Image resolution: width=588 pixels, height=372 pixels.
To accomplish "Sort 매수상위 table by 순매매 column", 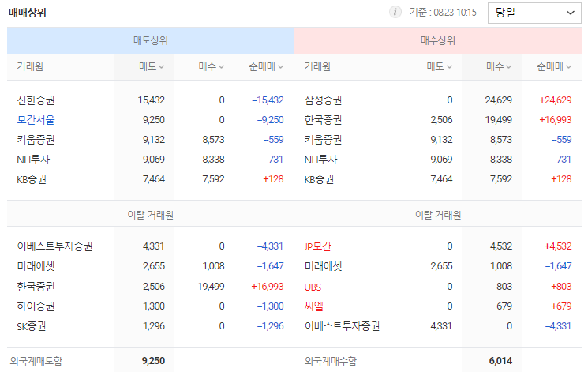I will 554,67.
